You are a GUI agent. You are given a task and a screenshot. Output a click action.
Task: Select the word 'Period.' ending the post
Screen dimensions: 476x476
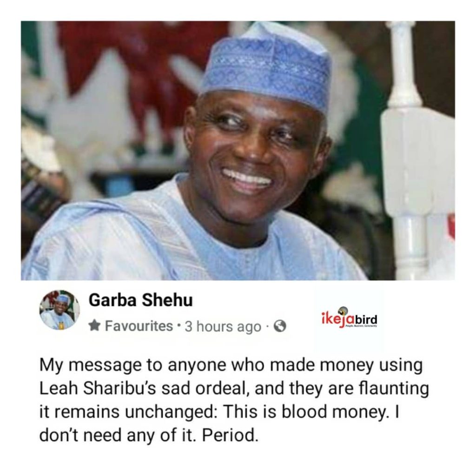coord(230,435)
